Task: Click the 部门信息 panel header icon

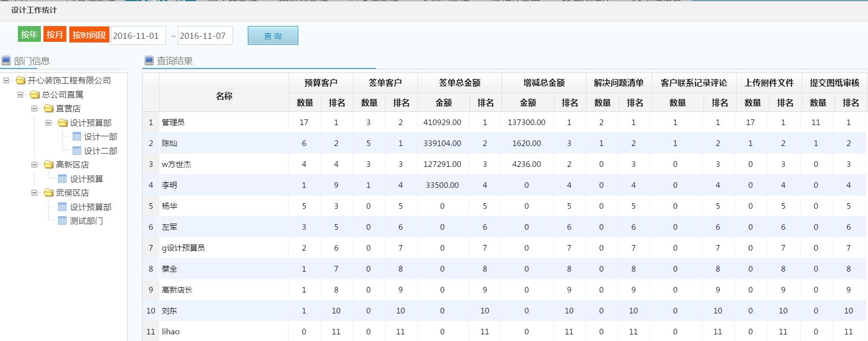Action: 6,61
